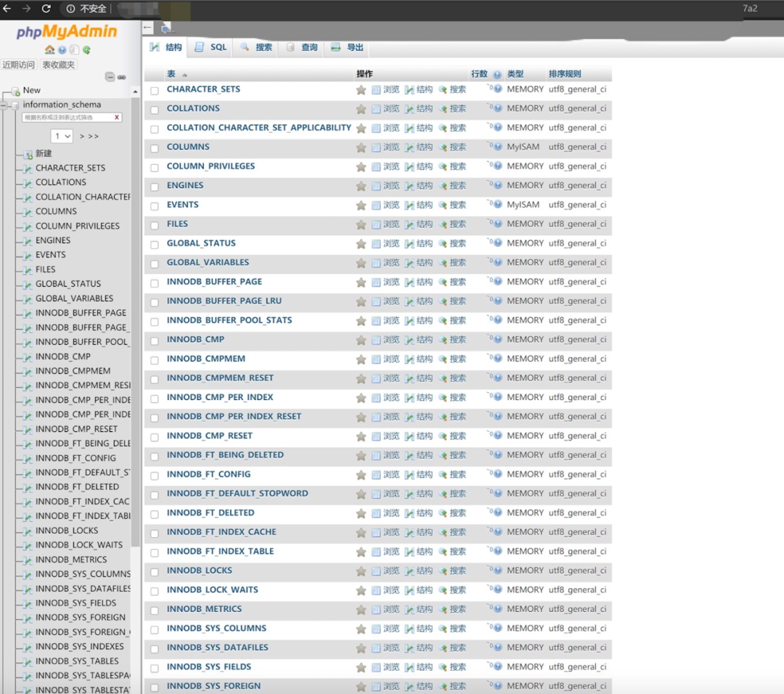The image size is (784, 694).
Task: Star the INNODB_CMP table
Action: (361, 340)
